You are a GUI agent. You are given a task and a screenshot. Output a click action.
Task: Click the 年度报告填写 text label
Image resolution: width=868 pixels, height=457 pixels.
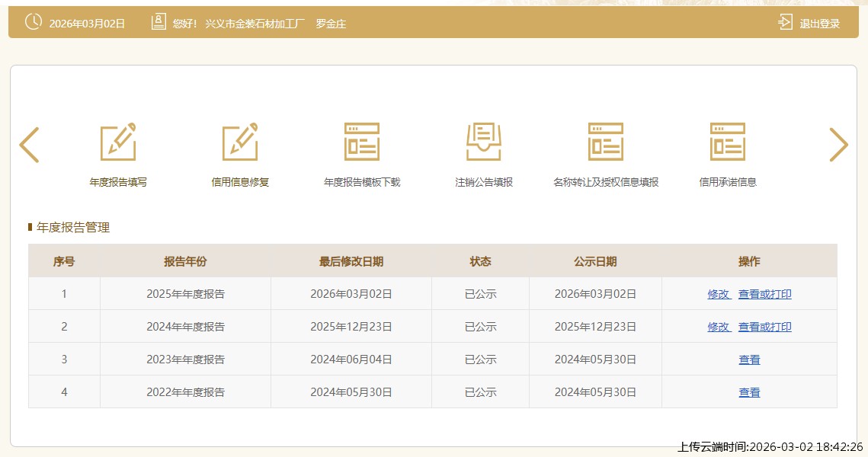[x=118, y=182]
